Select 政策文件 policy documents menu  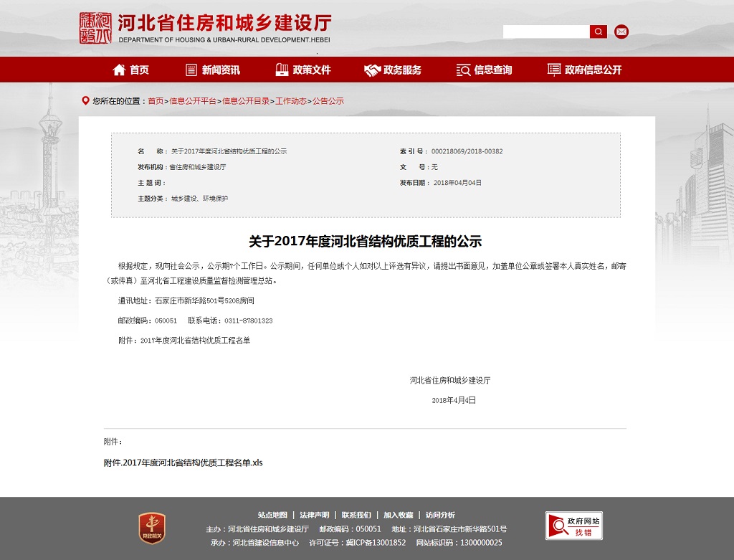(x=303, y=70)
